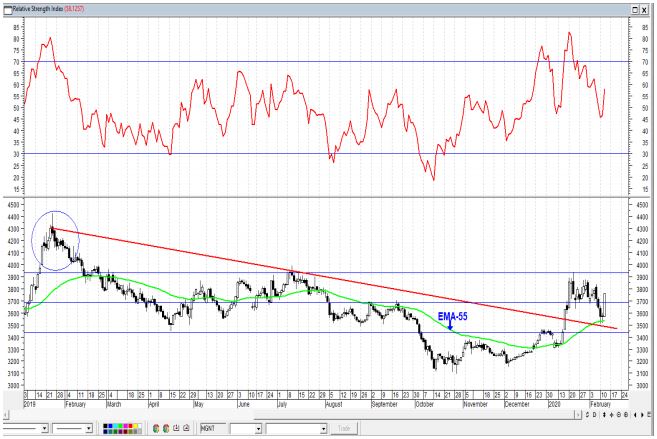Pick the blue color swatch in the top row
Screen dimensions: 657x439
[x=110, y=426]
